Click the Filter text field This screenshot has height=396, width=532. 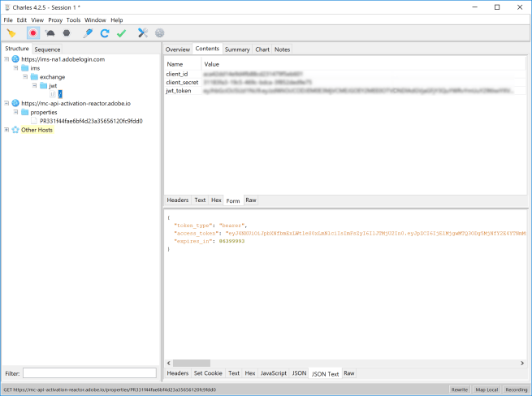click(89, 373)
